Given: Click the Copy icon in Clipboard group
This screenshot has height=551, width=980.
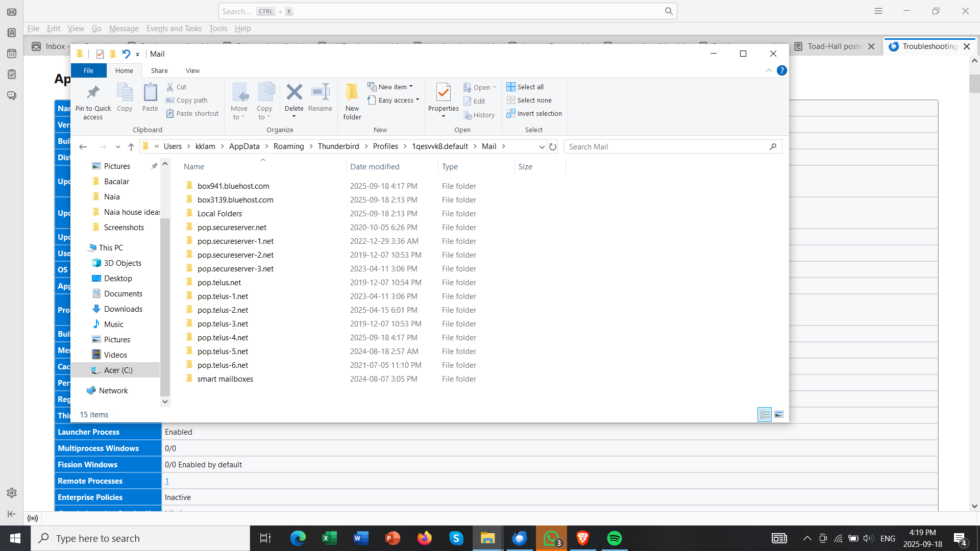Looking at the screenshot, I should click(x=125, y=92).
